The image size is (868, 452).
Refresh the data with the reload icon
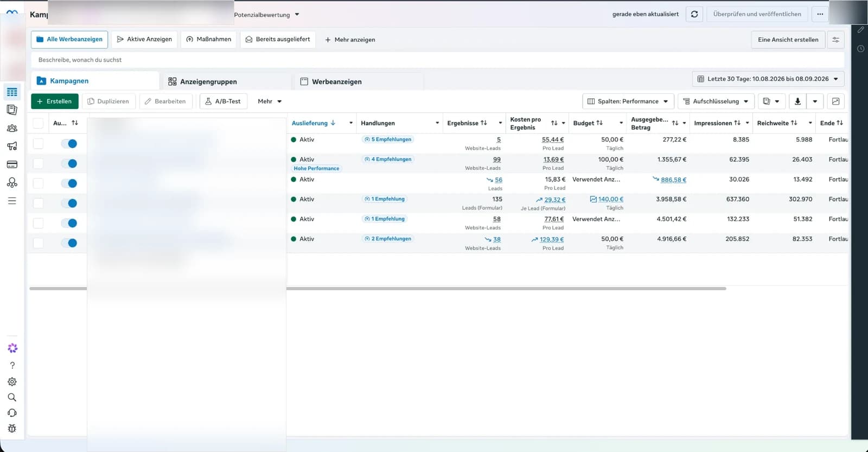694,14
